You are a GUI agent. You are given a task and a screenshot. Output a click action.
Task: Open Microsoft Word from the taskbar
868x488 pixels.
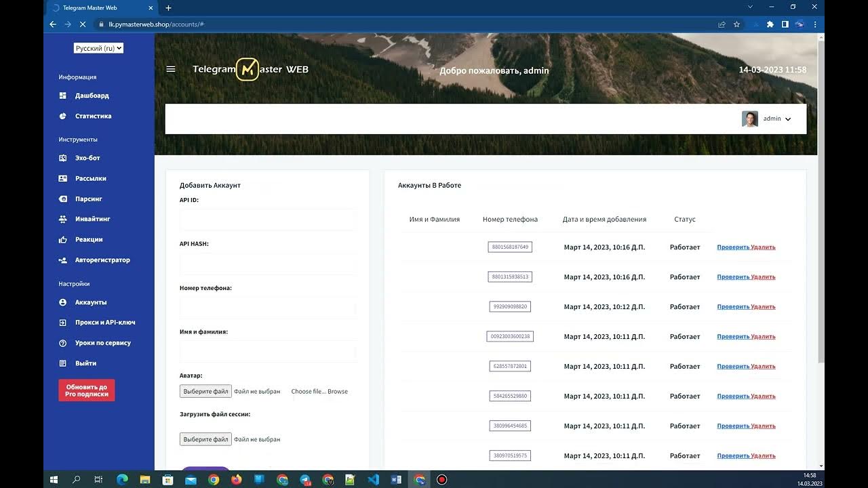(x=396, y=479)
